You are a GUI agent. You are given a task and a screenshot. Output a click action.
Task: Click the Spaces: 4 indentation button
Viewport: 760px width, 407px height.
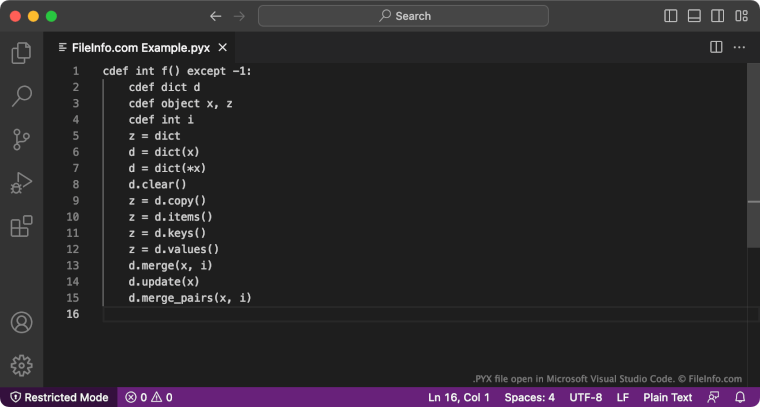[529, 397]
